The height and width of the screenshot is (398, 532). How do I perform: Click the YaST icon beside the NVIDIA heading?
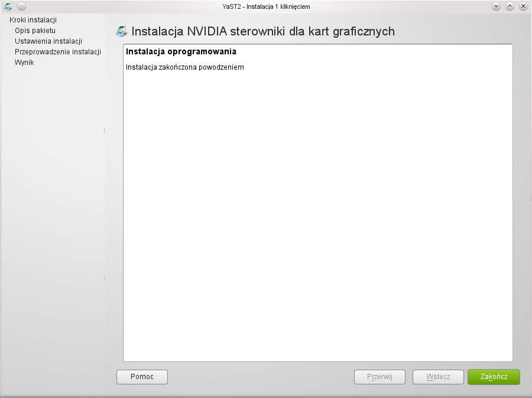pos(122,31)
